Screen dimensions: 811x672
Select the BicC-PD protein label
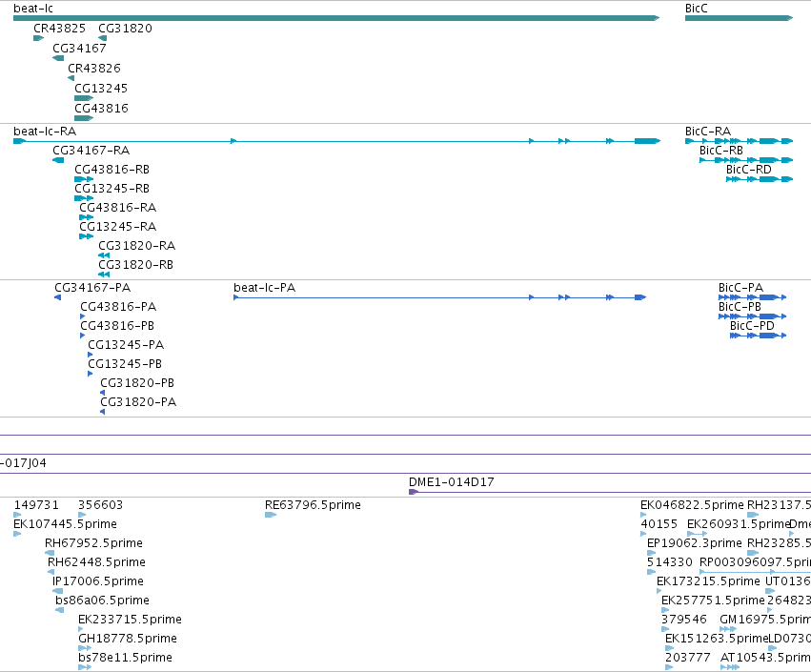[752, 326]
